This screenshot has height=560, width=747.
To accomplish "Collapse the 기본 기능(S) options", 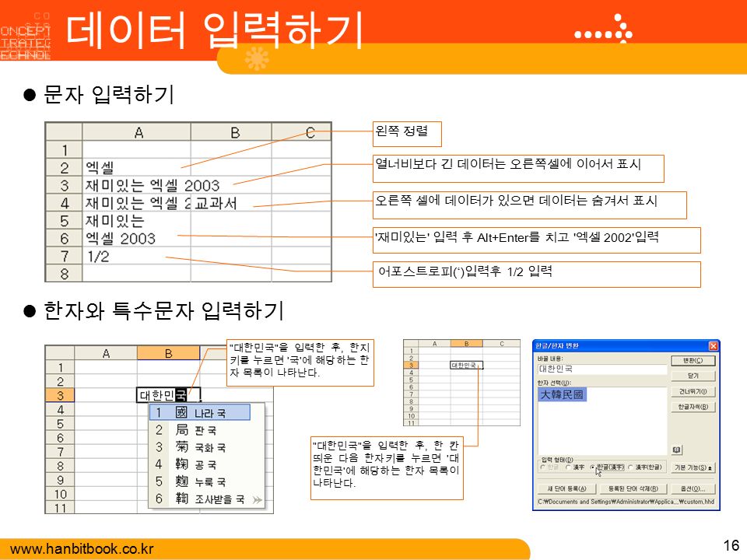I will point(693,467).
